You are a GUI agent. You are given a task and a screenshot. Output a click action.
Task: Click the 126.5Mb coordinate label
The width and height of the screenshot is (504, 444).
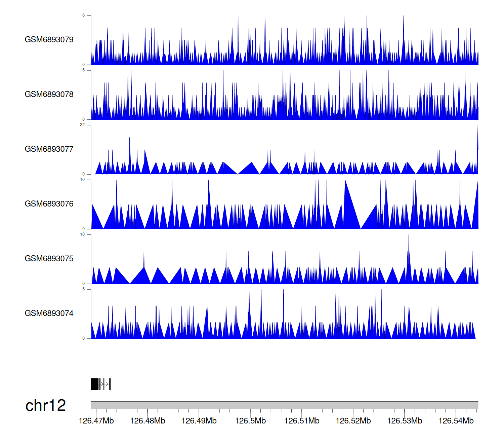(x=250, y=421)
